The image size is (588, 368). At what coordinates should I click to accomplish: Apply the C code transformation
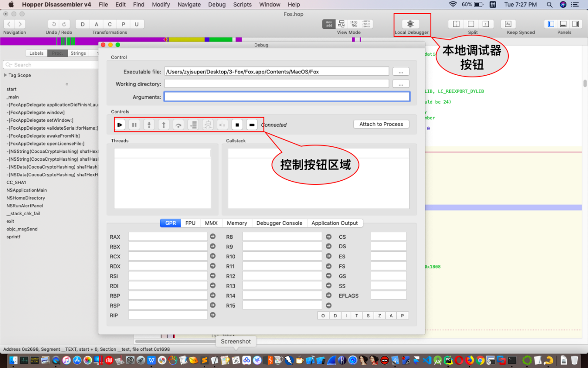coord(110,24)
